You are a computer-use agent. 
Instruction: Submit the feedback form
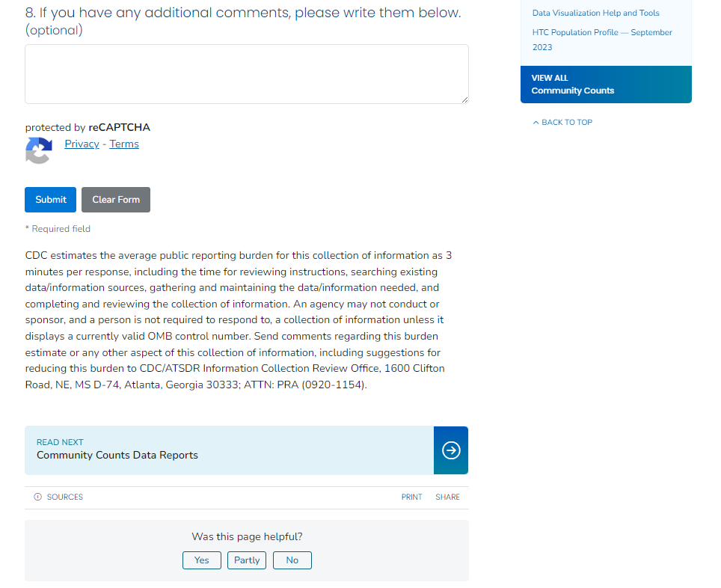click(50, 200)
